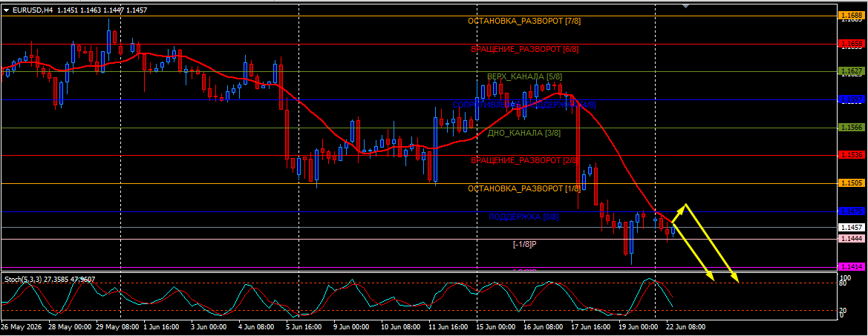Click the 5 Jun 16:00 time label
The height and width of the screenshot is (336, 868).
coord(304,327)
